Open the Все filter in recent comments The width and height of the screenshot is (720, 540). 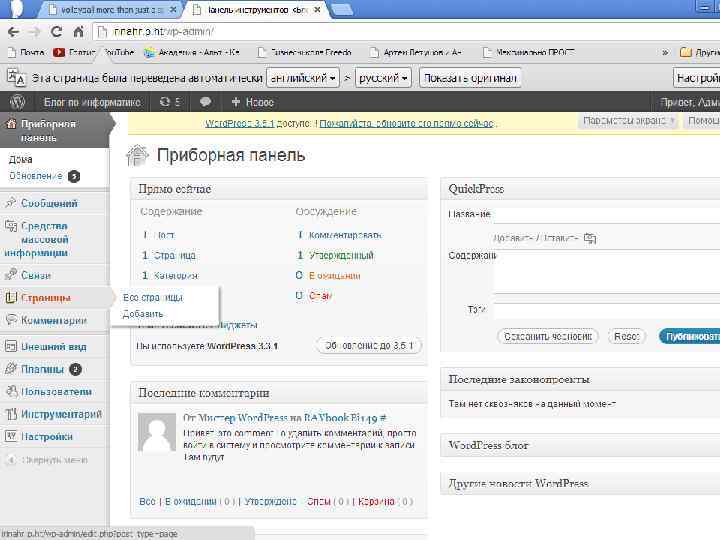(147, 501)
